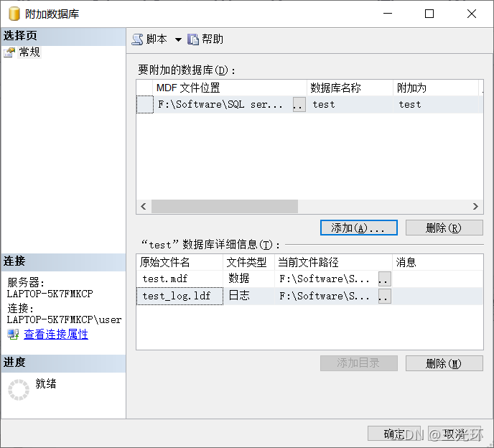The width and height of the screenshot is (494, 448).
Task: Click the progress spinner icon next to 就绪
Action: tap(19, 390)
